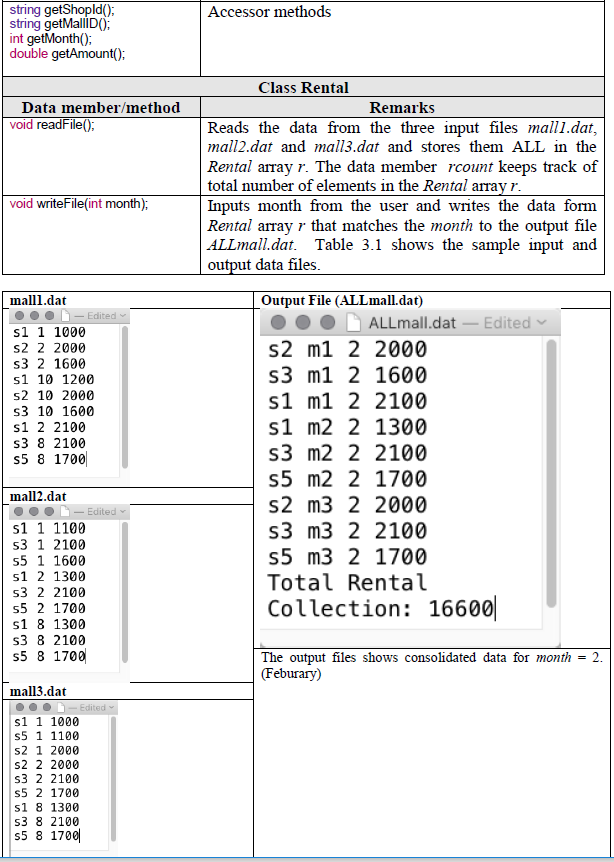Click the third gray zoom dot of the ALLmall.dat window

328,323
